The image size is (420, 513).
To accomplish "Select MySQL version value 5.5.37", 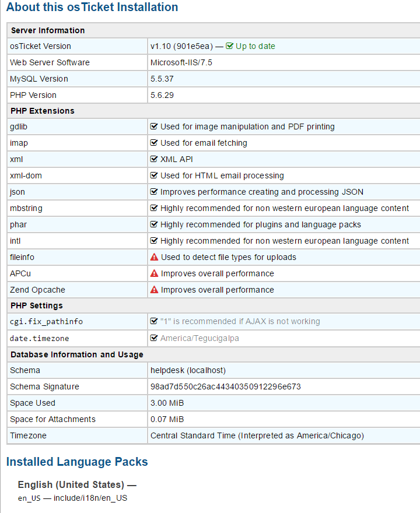I will 162,79.
